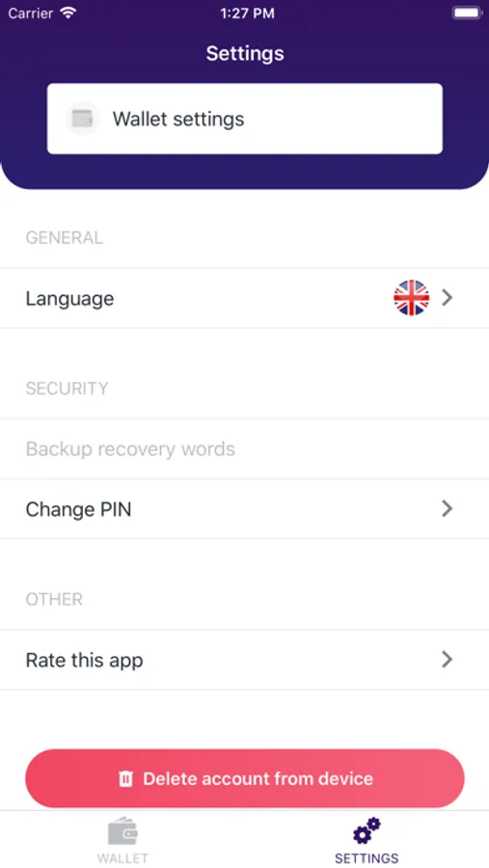Tap the Wi-Fi icon in status bar
Screen dimensions: 489x868
tap(68, 14)
